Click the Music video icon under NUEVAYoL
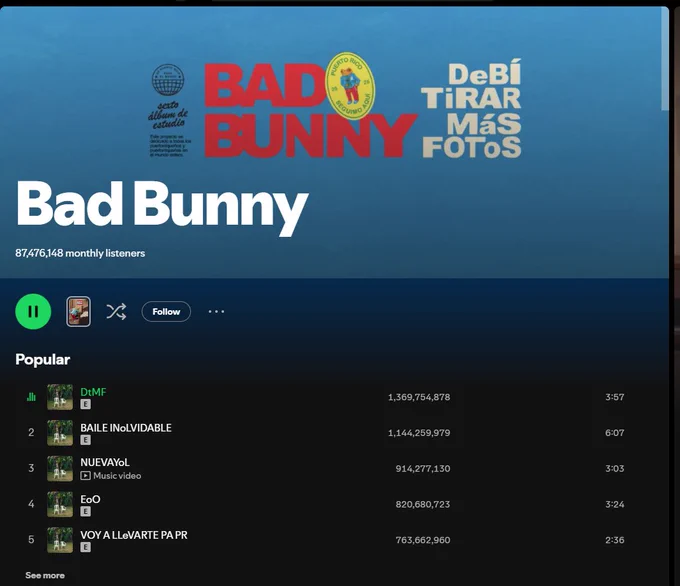 [85, 476]
